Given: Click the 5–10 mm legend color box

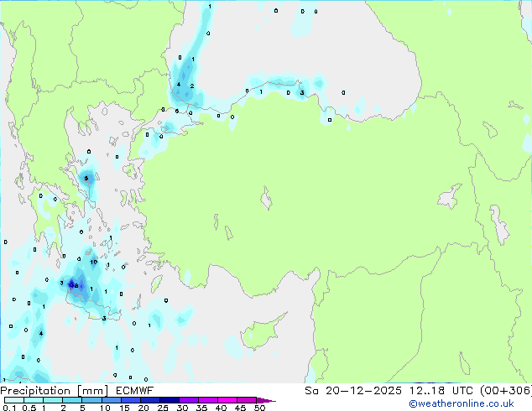Looking at the screenshot, I should [x=91, y=400].
